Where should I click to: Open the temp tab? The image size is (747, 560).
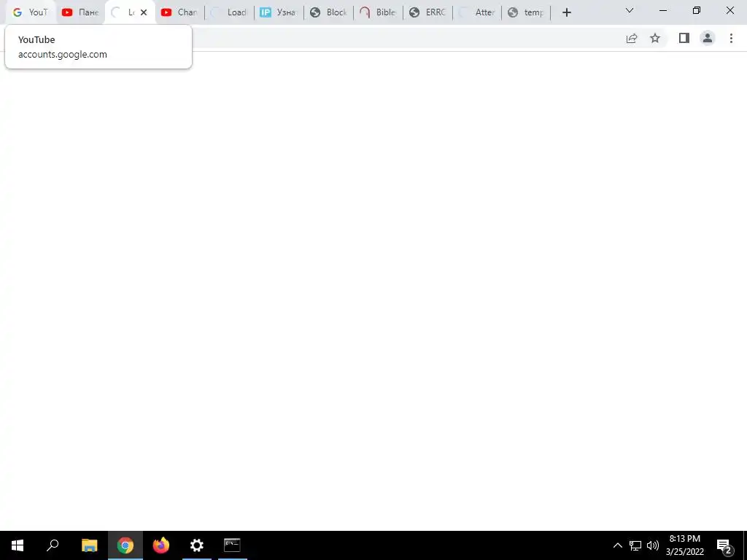click(526, 12)
